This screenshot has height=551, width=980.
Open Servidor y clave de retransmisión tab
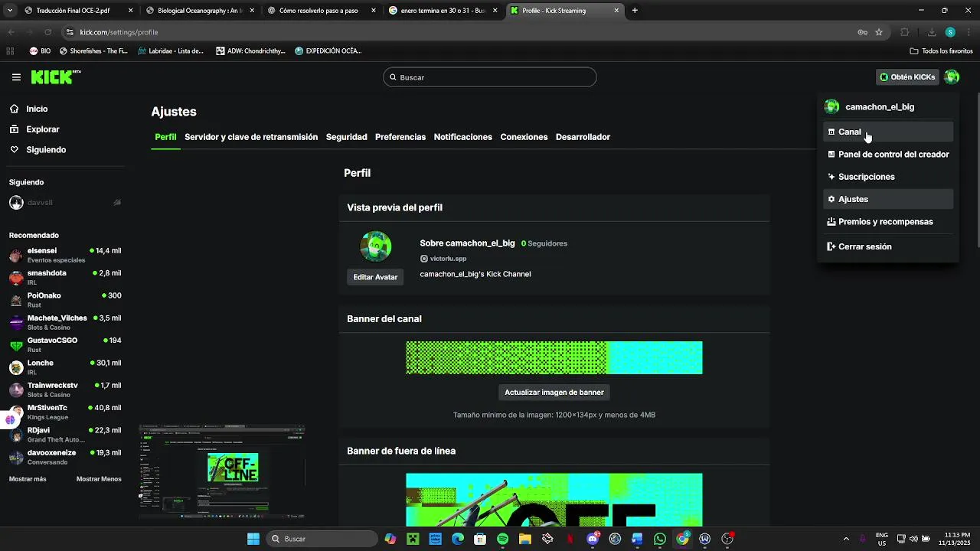tap(251, 137)
